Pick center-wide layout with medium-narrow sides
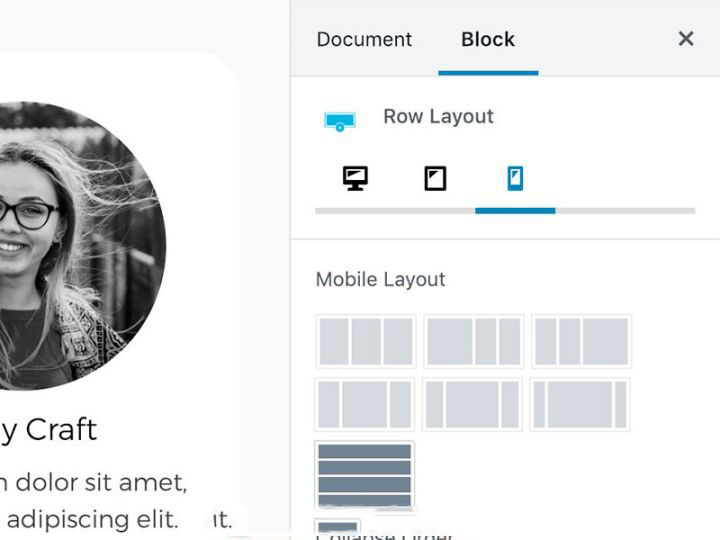Screen dimensions: 720x540 472,405
